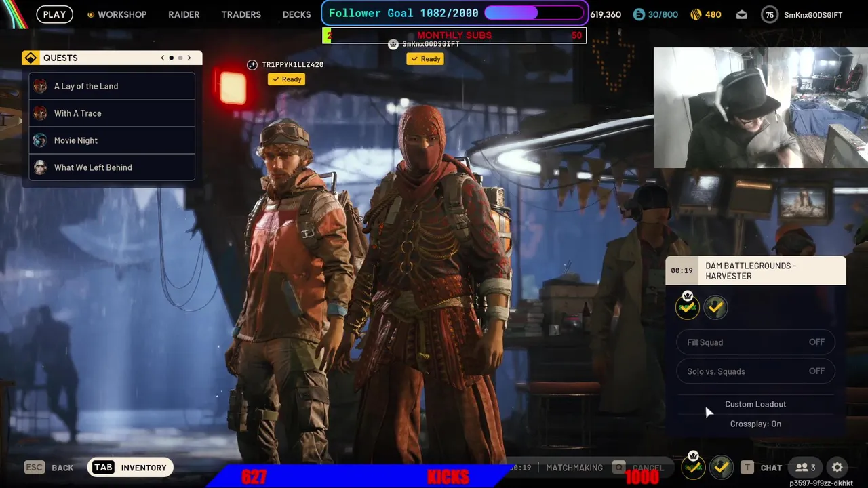Click the What We Left Behind quest icon
Image resolution: width=868 pixels, height=488 pixels.
(x=40, y=167)
